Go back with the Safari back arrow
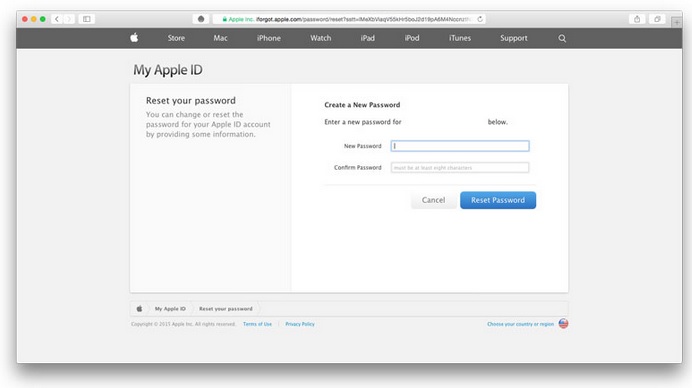 pos(57,19)
